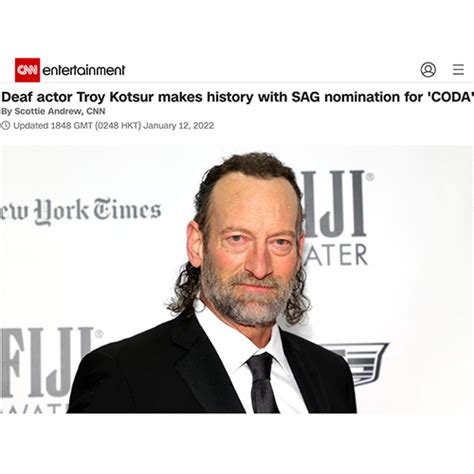
Task: Click the man's black necktie in photo
Action: pos(262,383)
